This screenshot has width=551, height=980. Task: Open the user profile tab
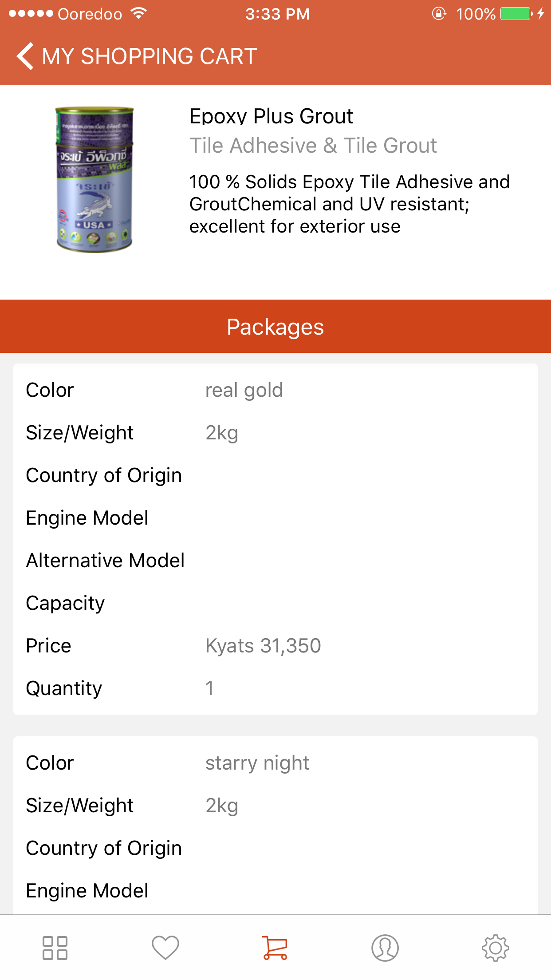pyautogui.click(x=385, y=948)
